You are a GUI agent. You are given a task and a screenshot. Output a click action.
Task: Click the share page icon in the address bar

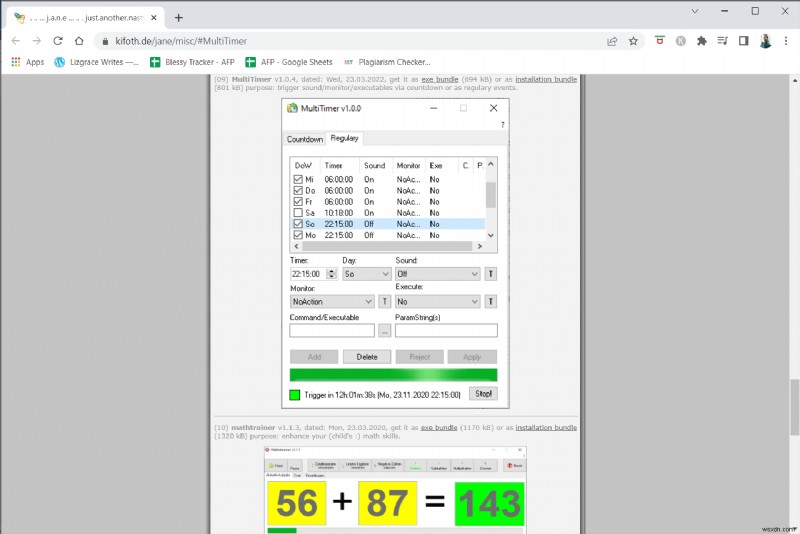(x=612, y=41)
